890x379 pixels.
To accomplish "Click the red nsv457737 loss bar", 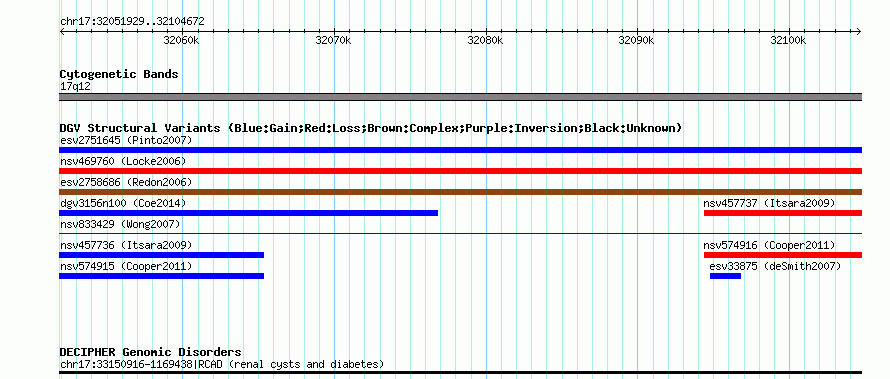I will pos(783,213).
